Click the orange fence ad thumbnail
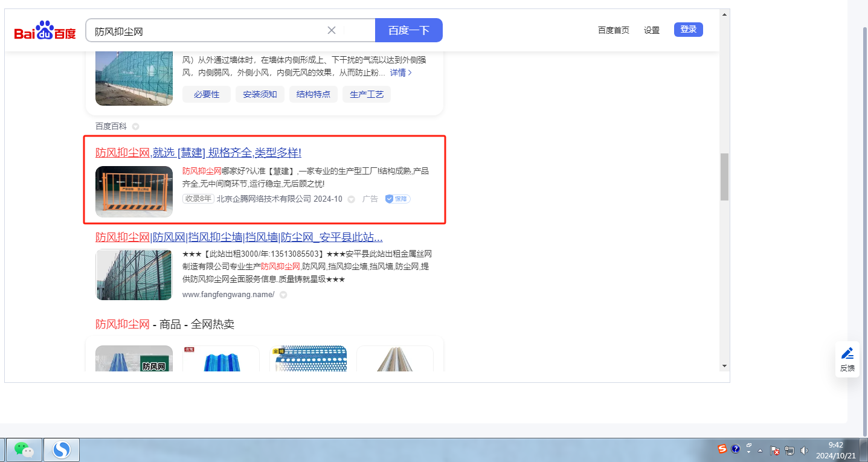The image size is (868, 462). [134, 191]
